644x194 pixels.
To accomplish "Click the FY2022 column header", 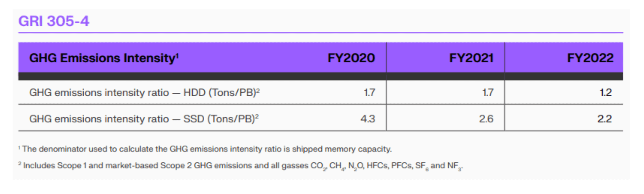I will (590, 58).
